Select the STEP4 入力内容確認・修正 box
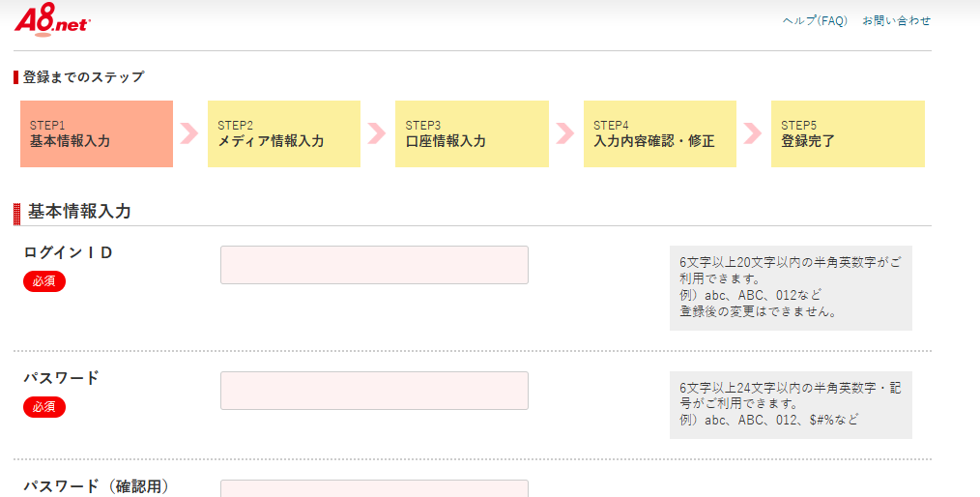Screen dimensions: 980x497 point(660,133)
